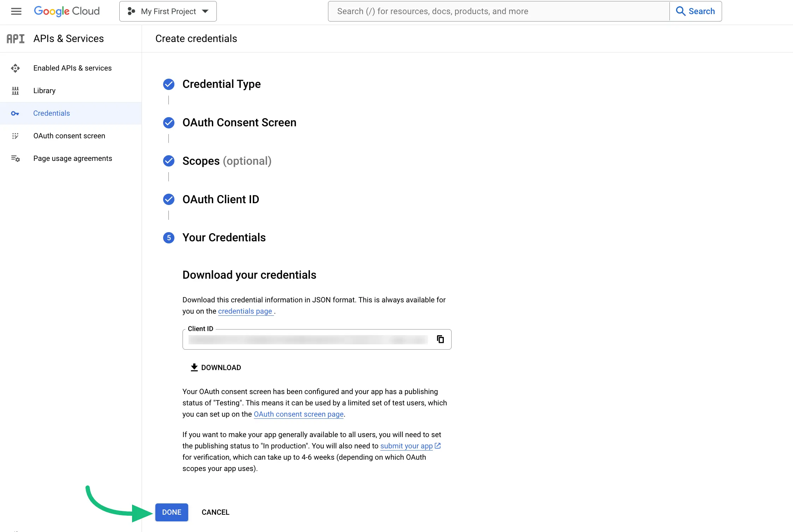Click the DONE button

click(172, 512)
